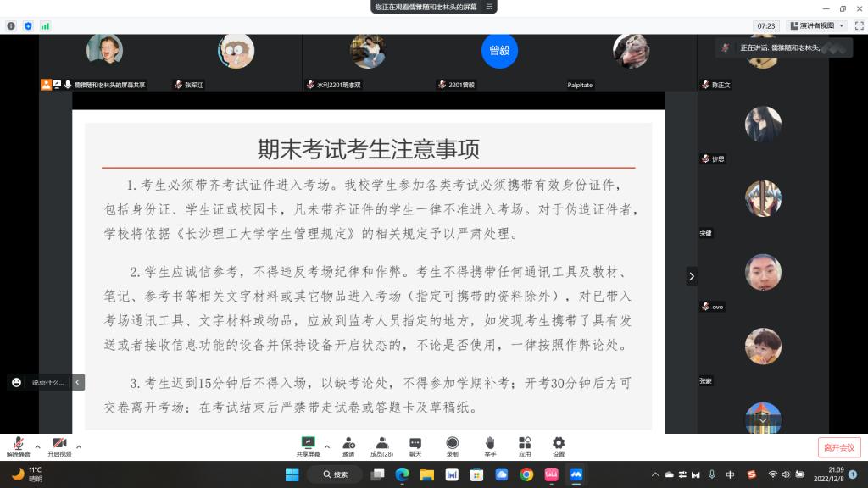Open the Invite participants icon
The height and width of the screenshot is (488, 868).
click(348, 444)
